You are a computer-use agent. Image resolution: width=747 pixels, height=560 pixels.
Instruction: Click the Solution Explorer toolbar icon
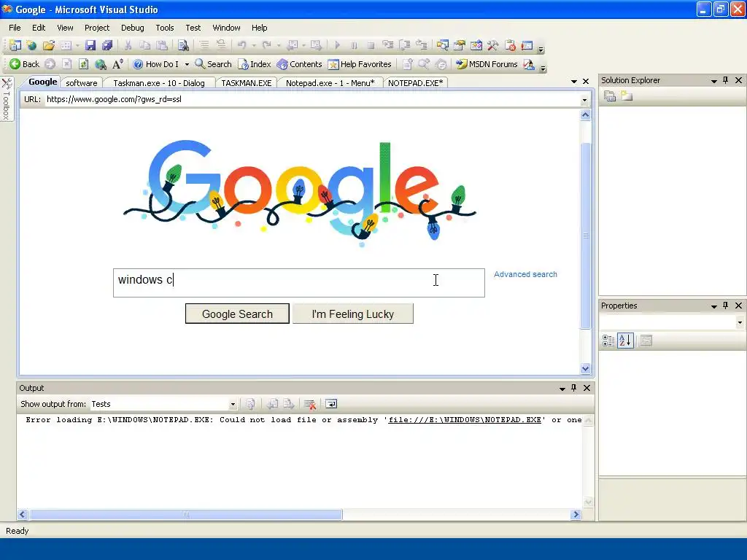click(x=443, y=45)
